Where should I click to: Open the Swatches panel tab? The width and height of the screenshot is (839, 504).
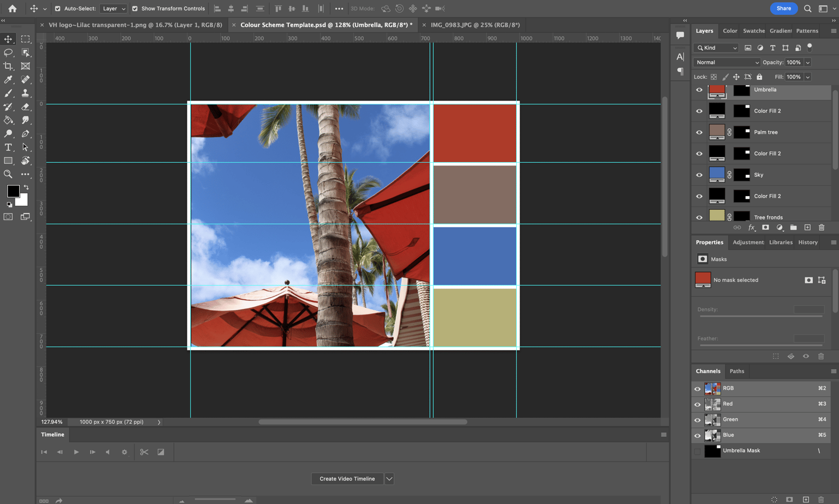(x=754, y=31)
